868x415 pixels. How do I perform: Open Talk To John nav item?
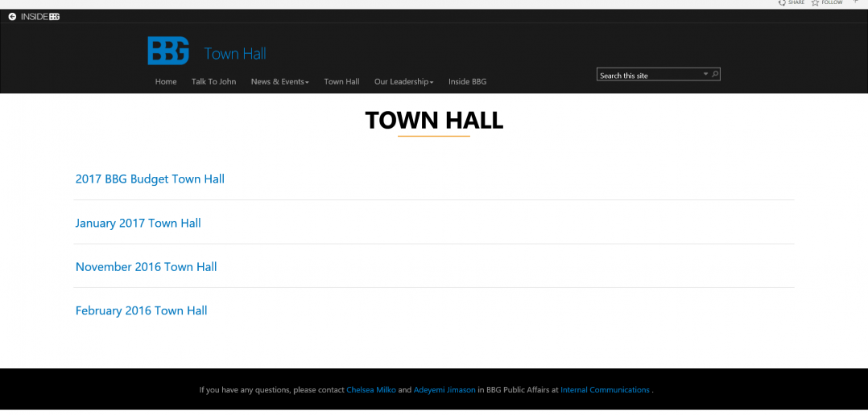coord(213,82)
